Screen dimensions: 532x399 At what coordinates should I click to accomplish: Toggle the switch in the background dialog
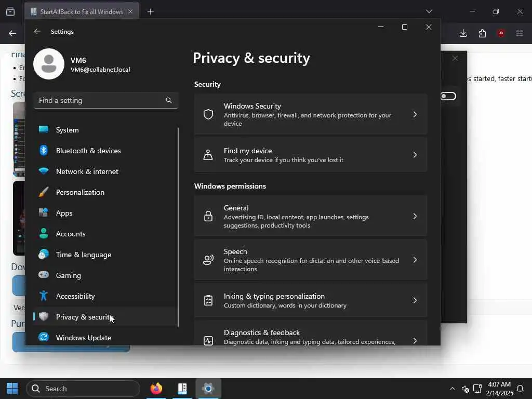tap(448, 96)
